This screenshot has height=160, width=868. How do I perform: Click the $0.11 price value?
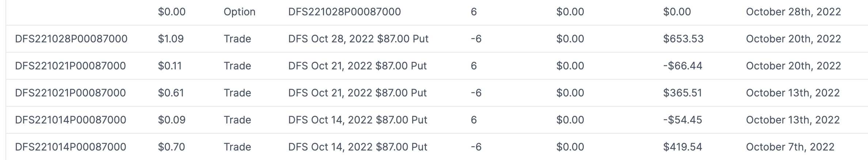coord(170,66)
